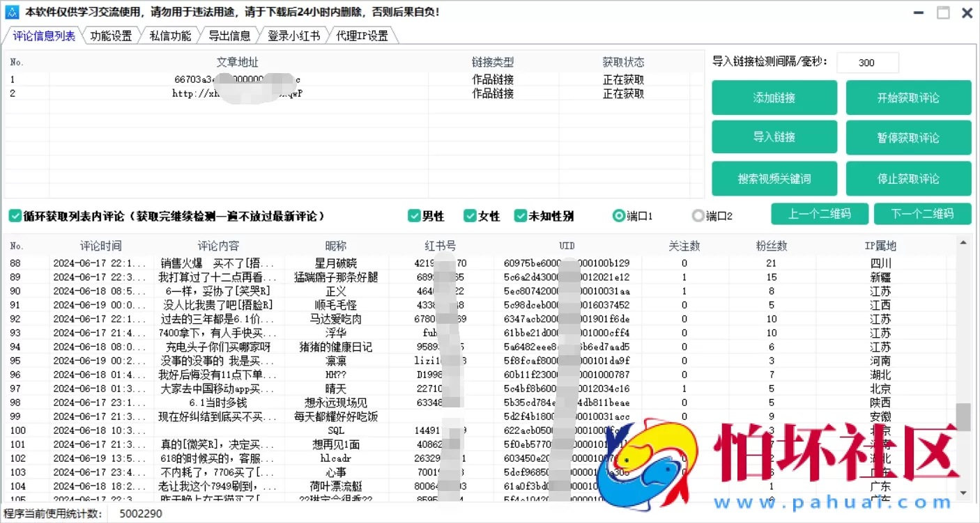Select the 代理IP设置 tab
Screen dimensions: 980x523
[362, 36]
